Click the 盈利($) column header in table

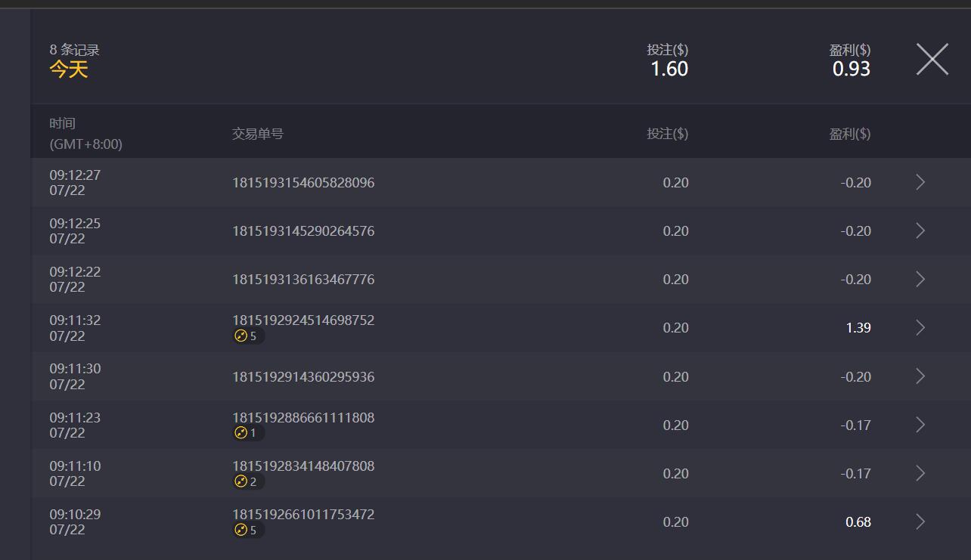pyautogui.click(x=849, y=134)
